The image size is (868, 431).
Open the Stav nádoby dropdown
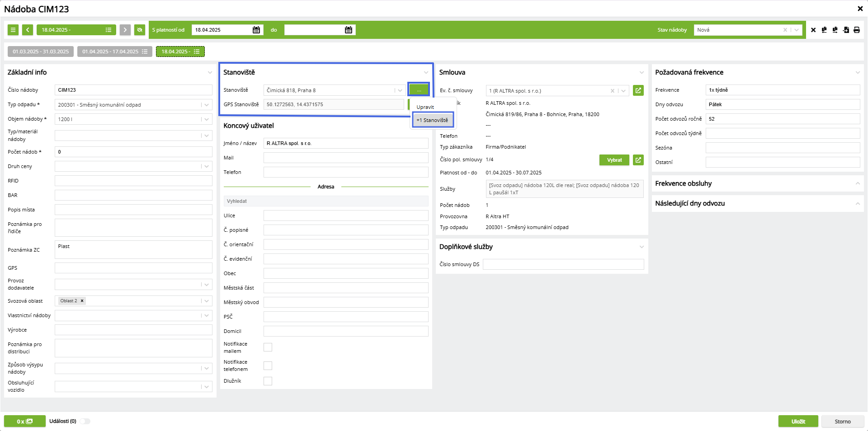pyautogui.click(x=797, y=30)
